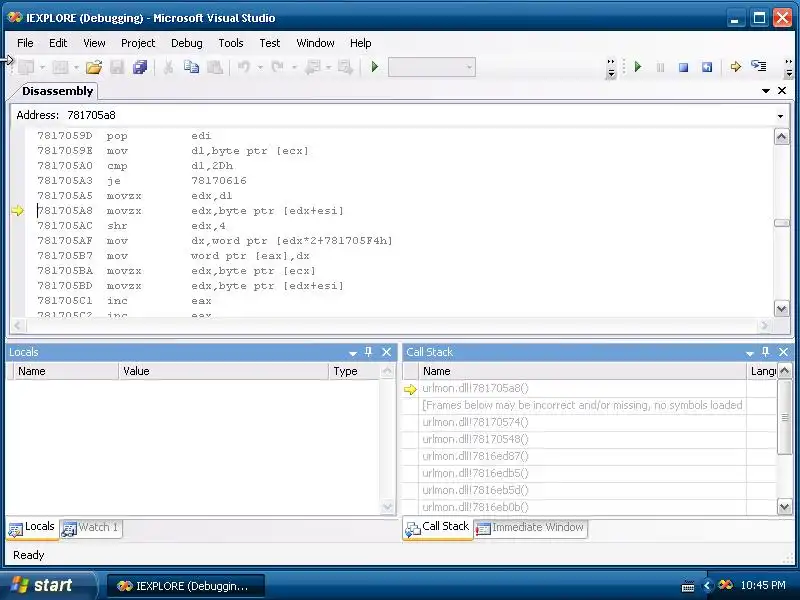Open the Help menu
The width and height of the screenshot is (800, 600).
(x=361, y=43)
